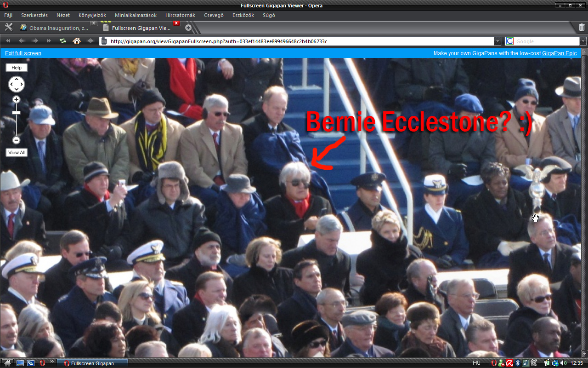Open the Minialkalmazások menu
This screenshot has height=368, width=588.
coord(136,15)
